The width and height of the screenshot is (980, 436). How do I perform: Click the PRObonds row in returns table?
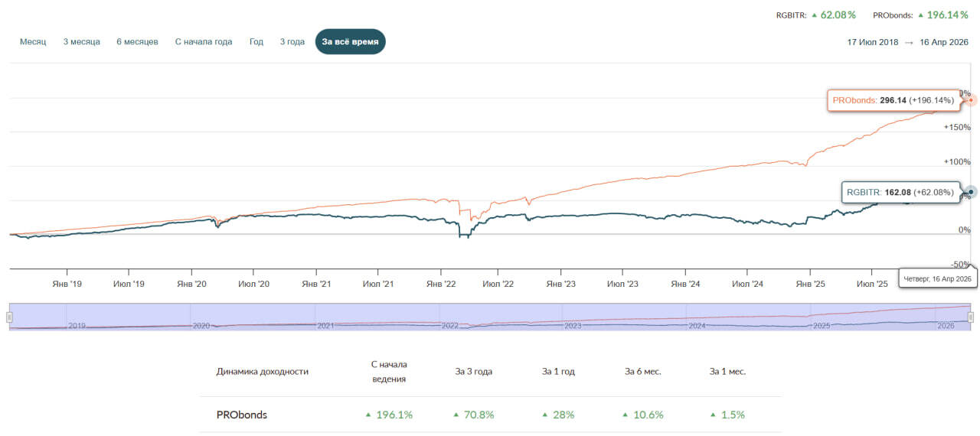point(491,415)
